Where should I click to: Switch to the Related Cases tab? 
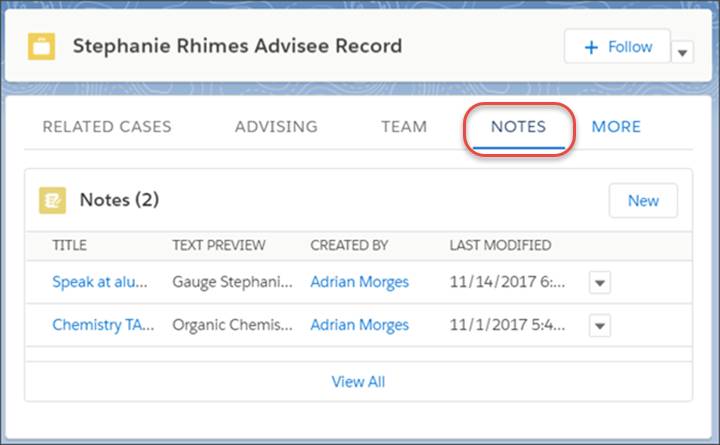(x=107, y=126)
